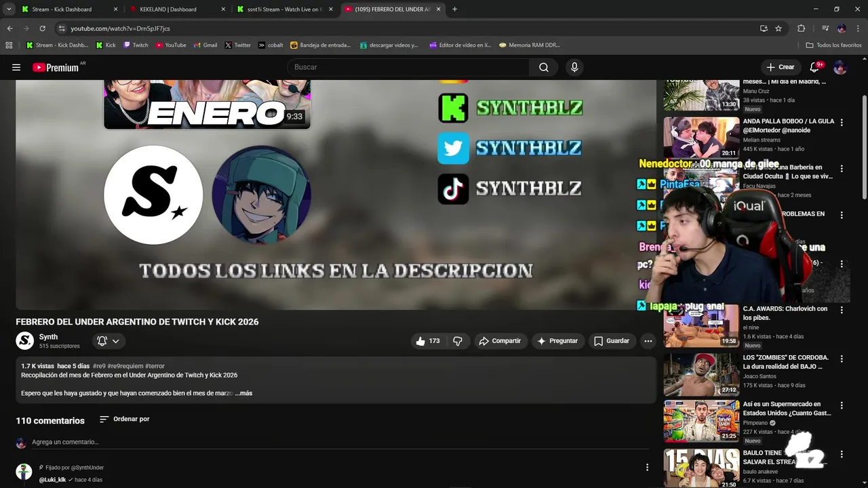
Task: Click the search magnifier button
Action: pyautogui.click(x=544, y=67)
